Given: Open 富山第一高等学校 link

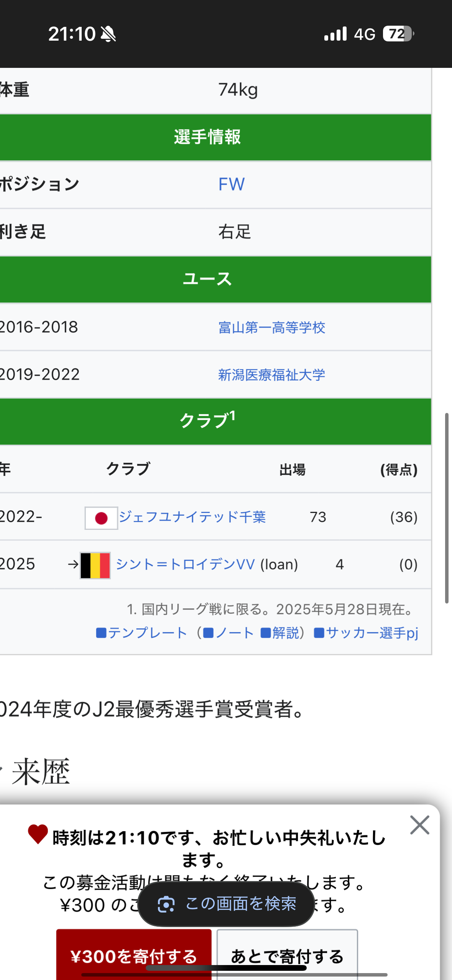Looking at the screenshot, I should (271, 327).
